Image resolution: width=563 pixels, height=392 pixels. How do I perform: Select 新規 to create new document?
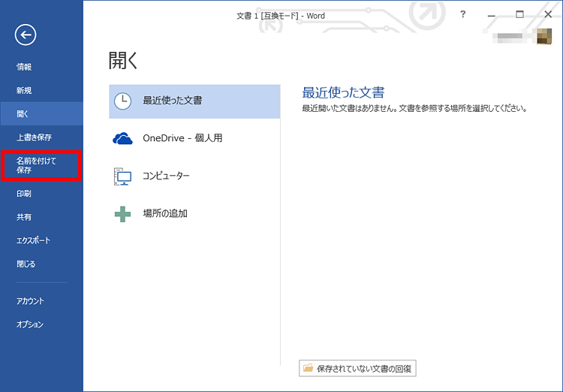(x=25, y=91)
